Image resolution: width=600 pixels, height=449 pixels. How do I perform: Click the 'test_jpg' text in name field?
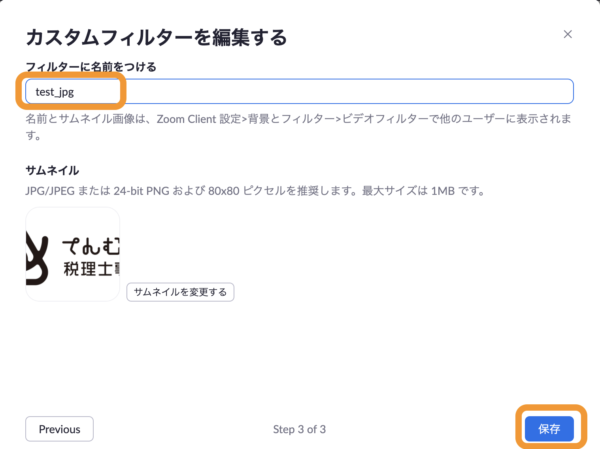tap(55, 91)
